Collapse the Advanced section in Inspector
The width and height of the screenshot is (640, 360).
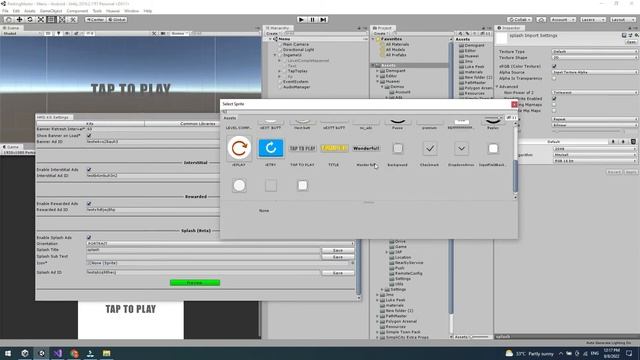(498, 87)
